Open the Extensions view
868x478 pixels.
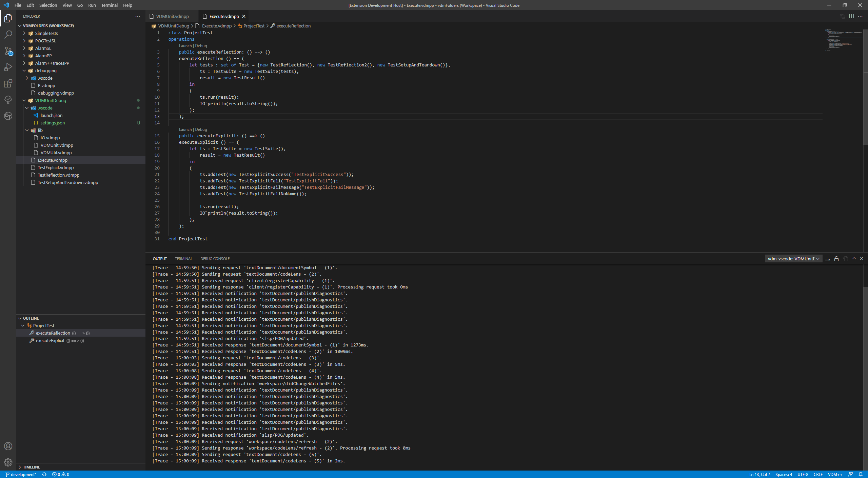[8, 84]
